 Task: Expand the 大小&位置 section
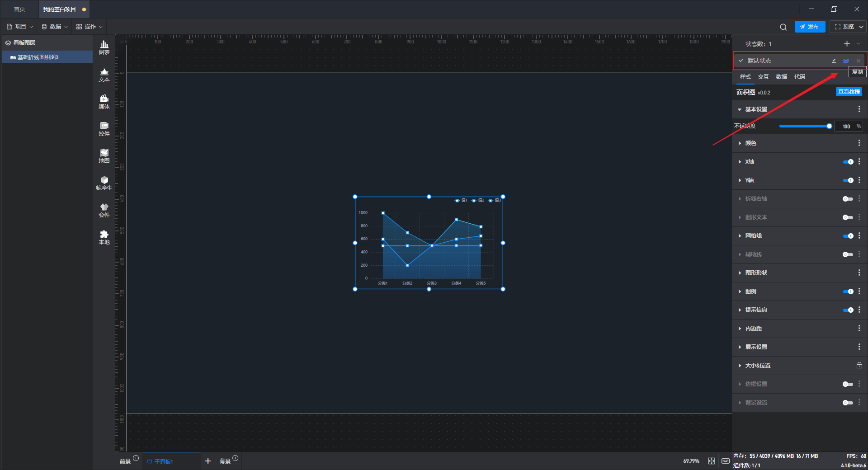pyautogui.click(x=740, y=366)
